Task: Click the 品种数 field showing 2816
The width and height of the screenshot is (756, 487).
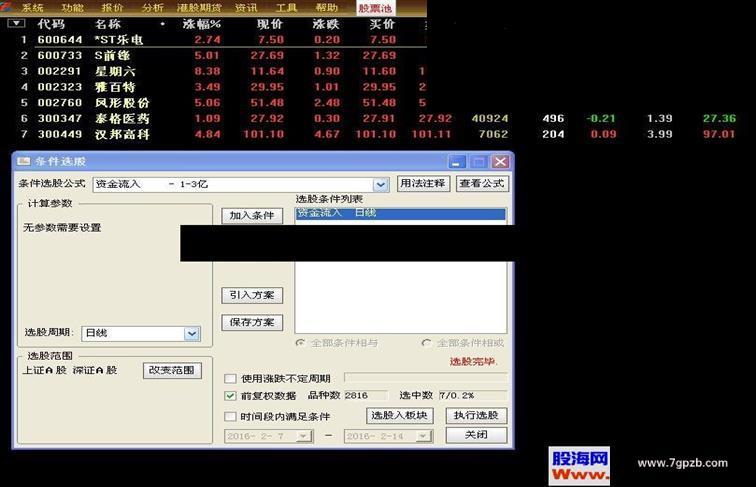Action: (365, 395)
